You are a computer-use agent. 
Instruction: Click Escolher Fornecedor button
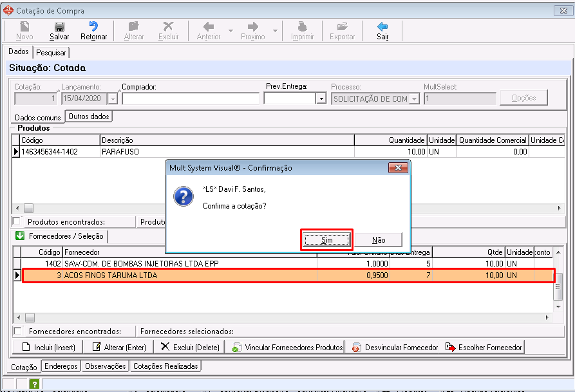(482, 347)
